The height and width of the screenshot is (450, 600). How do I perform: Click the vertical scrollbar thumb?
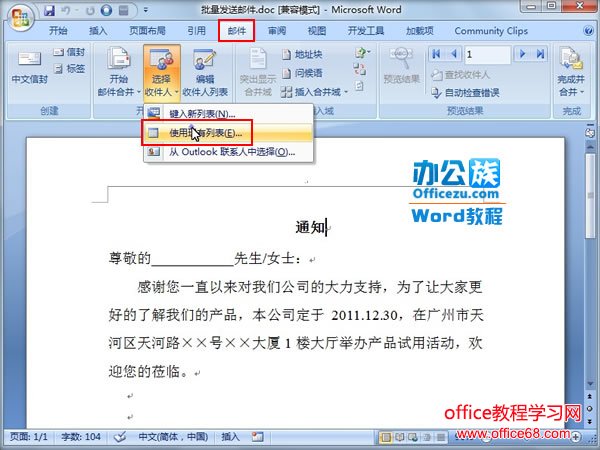click(x=590, y=196)
